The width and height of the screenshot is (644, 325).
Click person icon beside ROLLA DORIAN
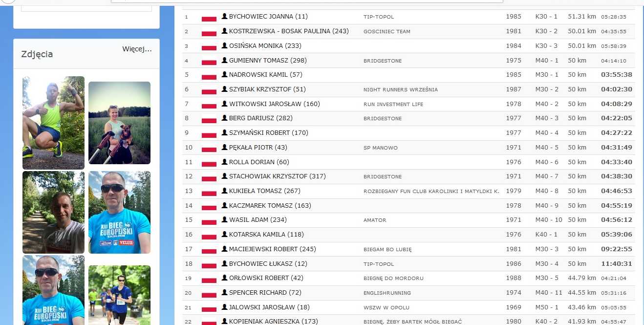224,162
